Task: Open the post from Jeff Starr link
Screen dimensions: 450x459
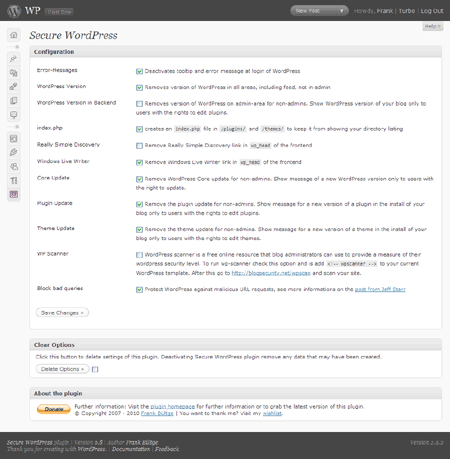Action: click(x=380, y=289)
